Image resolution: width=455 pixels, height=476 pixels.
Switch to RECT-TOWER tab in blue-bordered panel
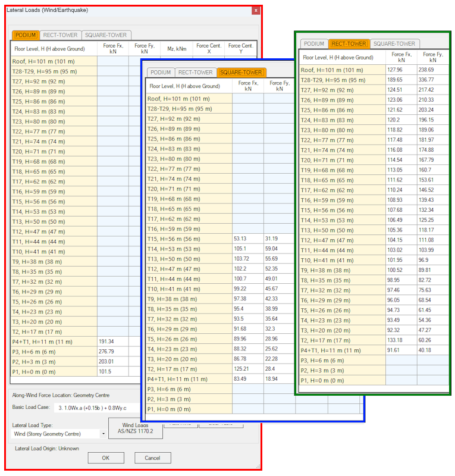[195, 73]
